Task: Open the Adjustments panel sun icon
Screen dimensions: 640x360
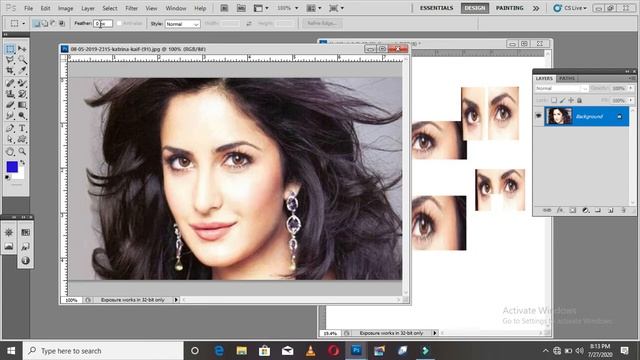Action: pos(9,232)
